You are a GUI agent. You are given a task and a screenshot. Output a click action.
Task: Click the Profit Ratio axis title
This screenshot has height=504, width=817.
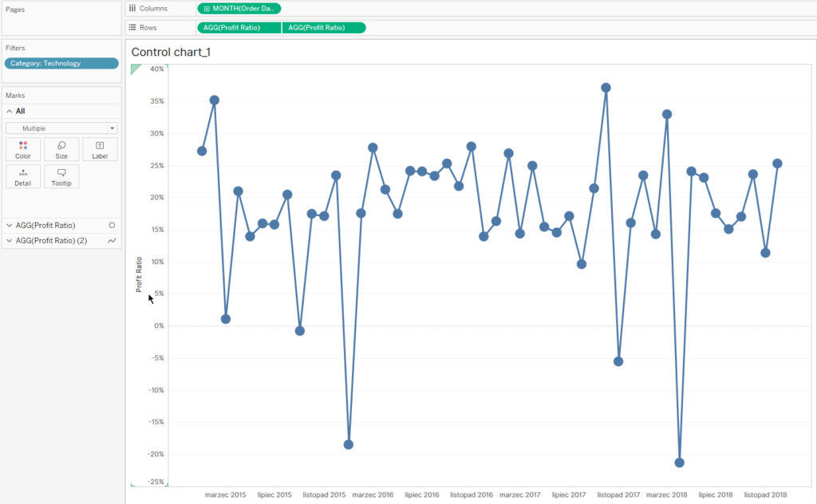coord(139,274)
